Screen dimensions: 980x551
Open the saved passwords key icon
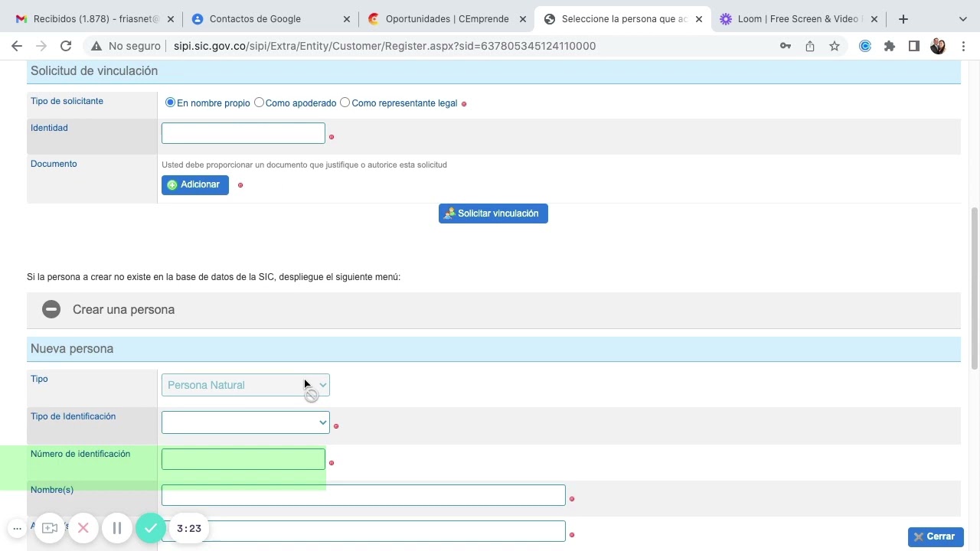[x=786, y=46]
